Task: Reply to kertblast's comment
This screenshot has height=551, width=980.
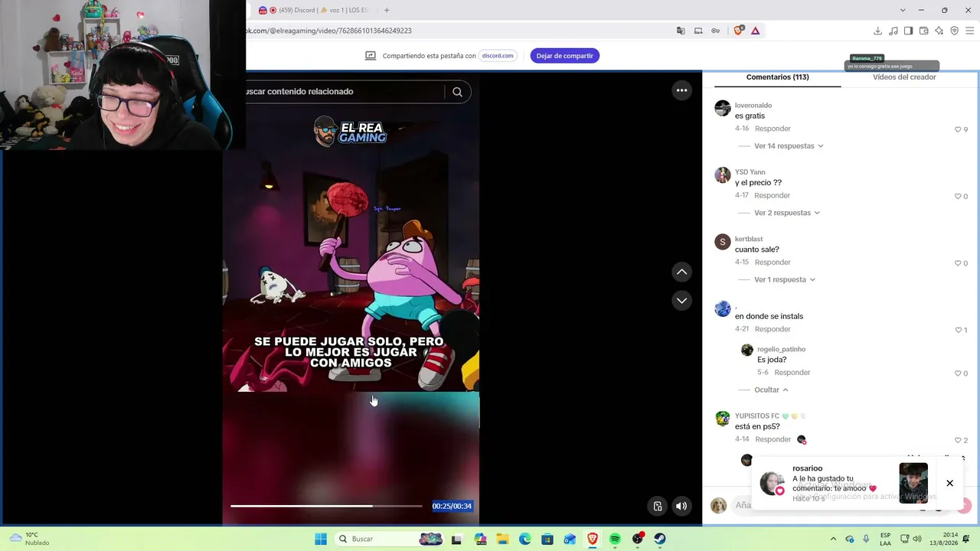Action: point(773,262)
